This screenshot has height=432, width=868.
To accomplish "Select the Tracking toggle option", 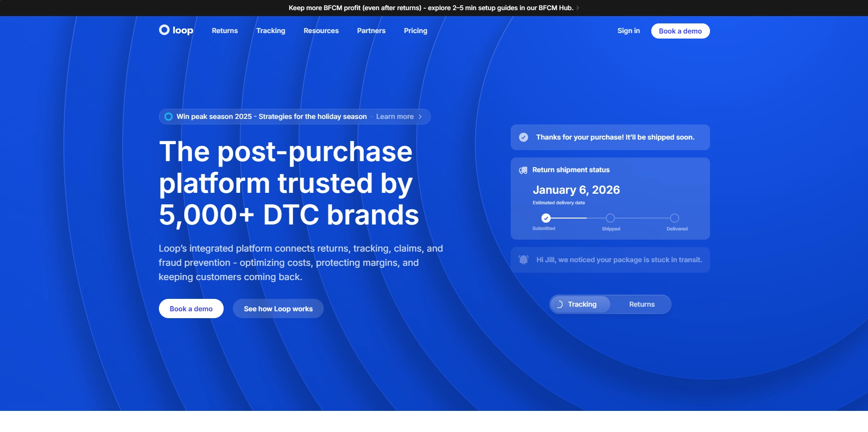I will coord(581,304).
